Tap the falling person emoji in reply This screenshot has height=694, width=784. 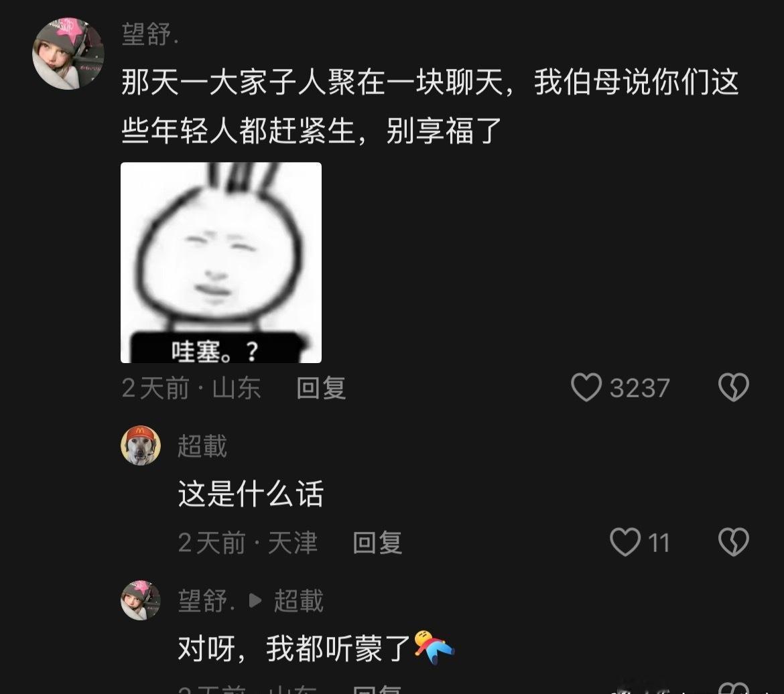pos(434,647)
